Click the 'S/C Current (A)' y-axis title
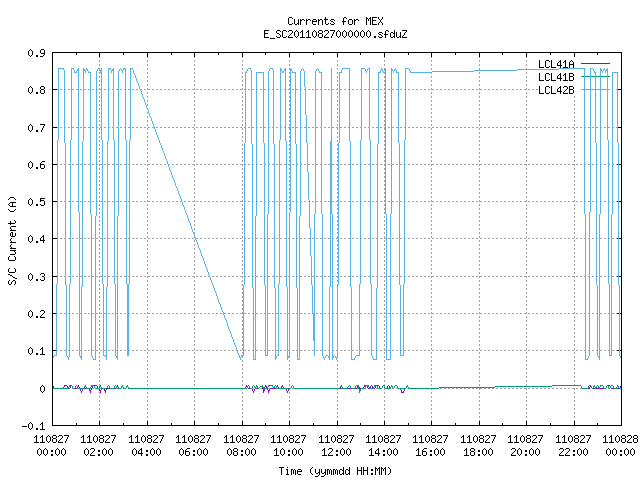The image size is (640, 480). pyautogui.click(x=12, y=241)
